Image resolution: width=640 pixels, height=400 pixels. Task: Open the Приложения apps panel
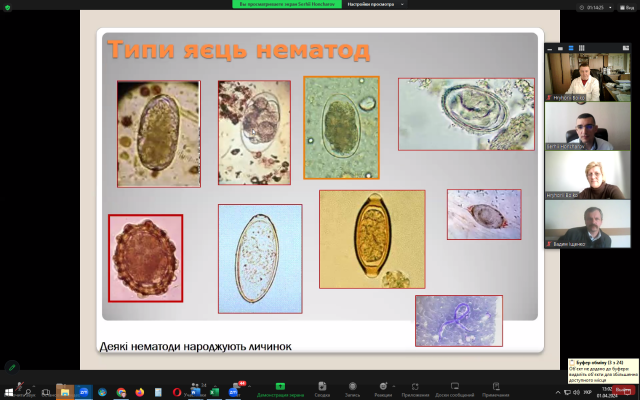(x=415, y=389)
